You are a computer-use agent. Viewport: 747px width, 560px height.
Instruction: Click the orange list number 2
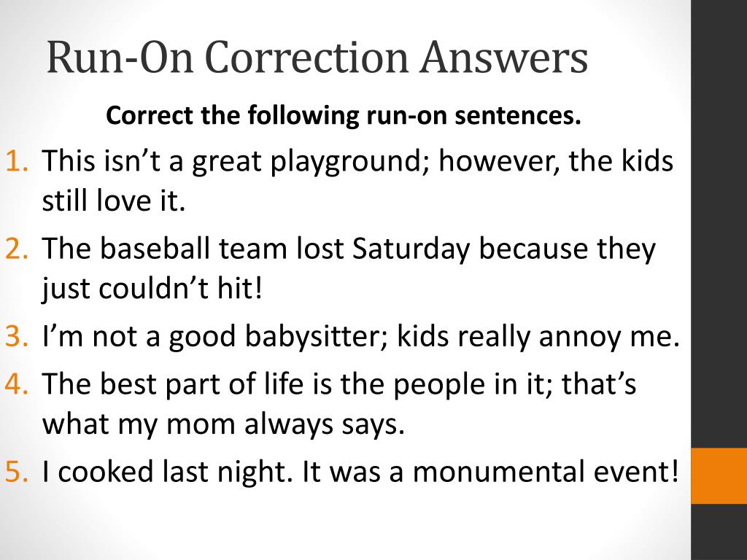coord(18,249)
